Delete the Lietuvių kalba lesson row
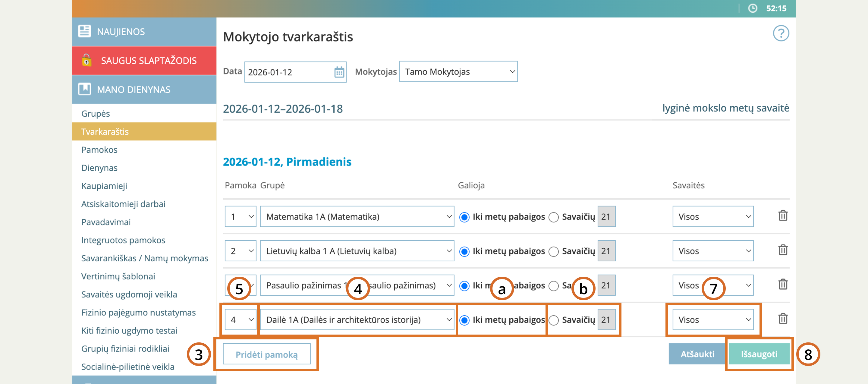This screenshot has height=384, width=868. pos(782,250)
